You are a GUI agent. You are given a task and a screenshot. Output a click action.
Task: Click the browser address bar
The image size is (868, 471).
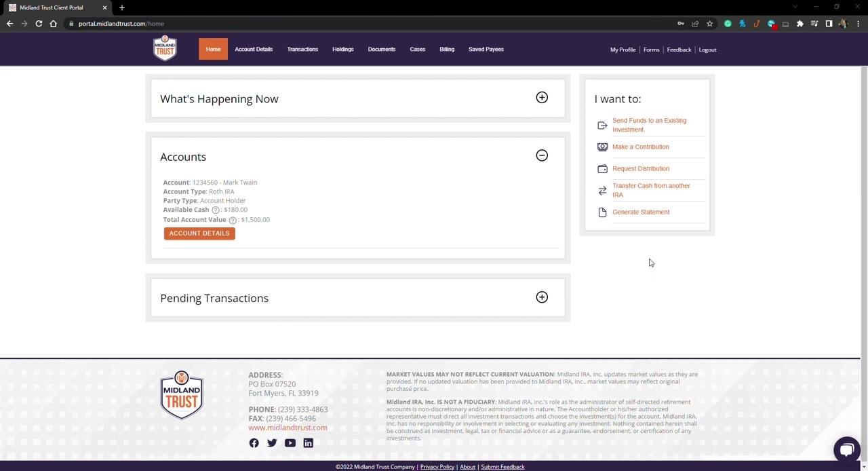click(339, 24)
